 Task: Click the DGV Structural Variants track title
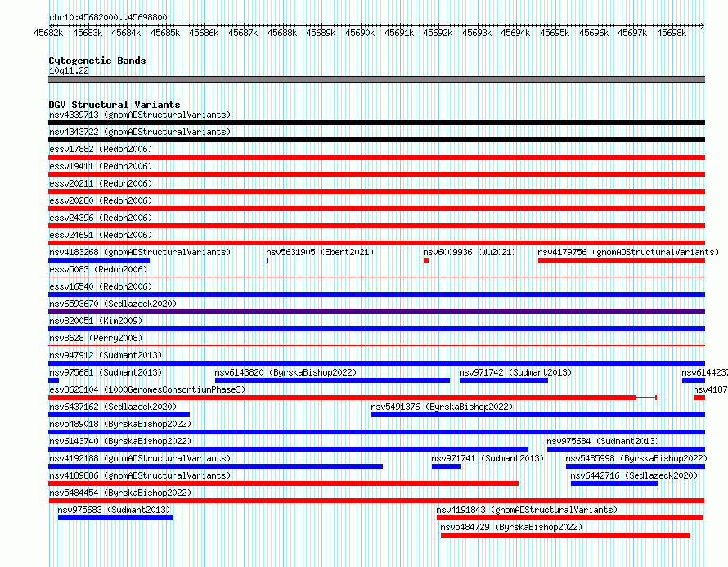point(115,105)
